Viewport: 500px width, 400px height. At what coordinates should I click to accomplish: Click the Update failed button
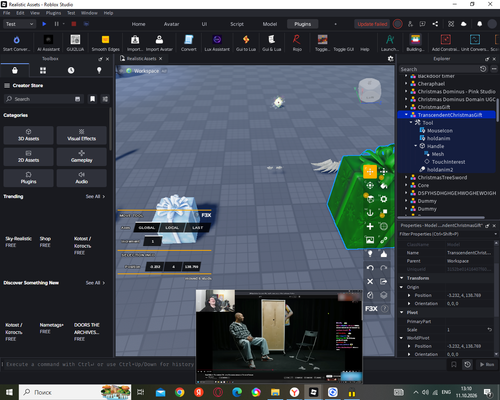coord(372,24)
